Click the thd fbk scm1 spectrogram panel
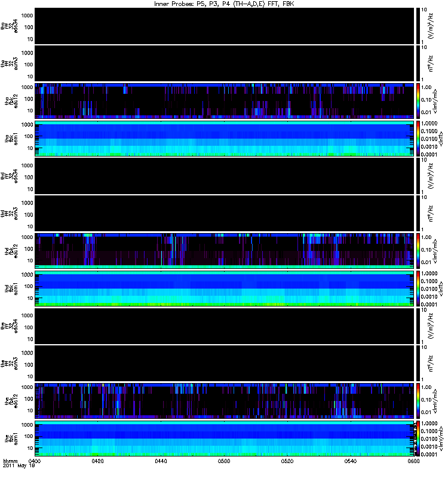Screen dimensions: 448x478 click(224, 289)
